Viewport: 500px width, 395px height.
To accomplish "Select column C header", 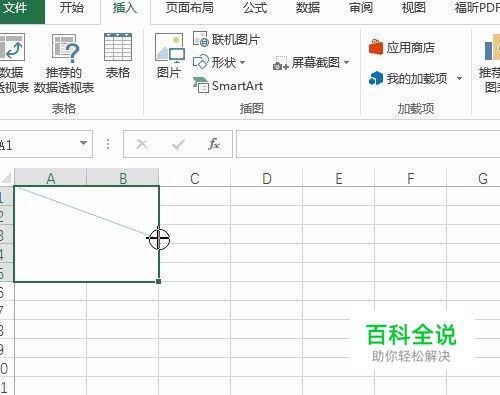I will [195, 178].
